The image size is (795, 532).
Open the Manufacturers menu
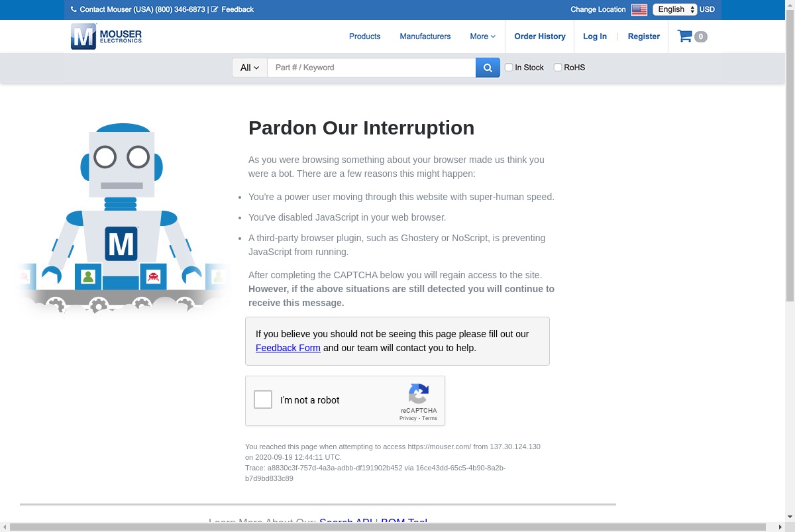(x=425, y=36)
